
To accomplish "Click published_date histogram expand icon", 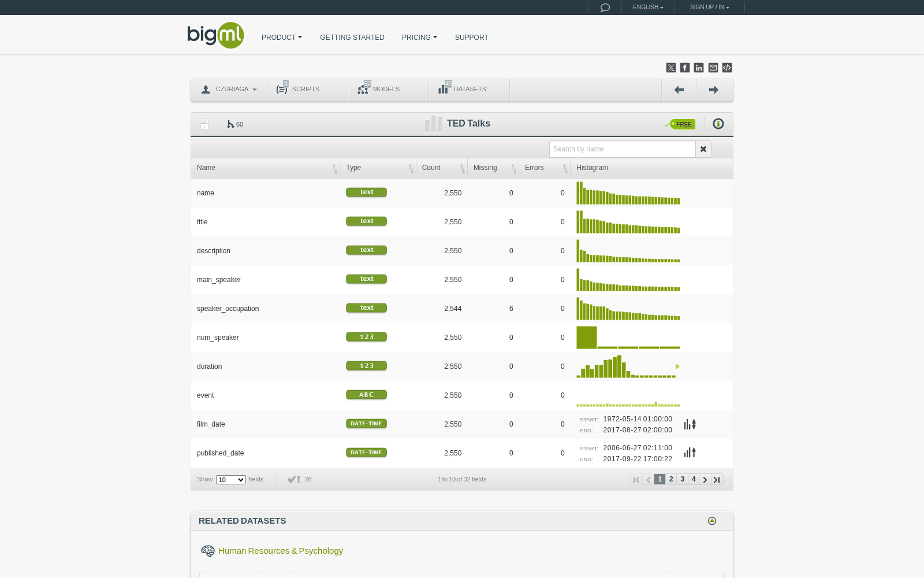I will (x=690, y=453).
